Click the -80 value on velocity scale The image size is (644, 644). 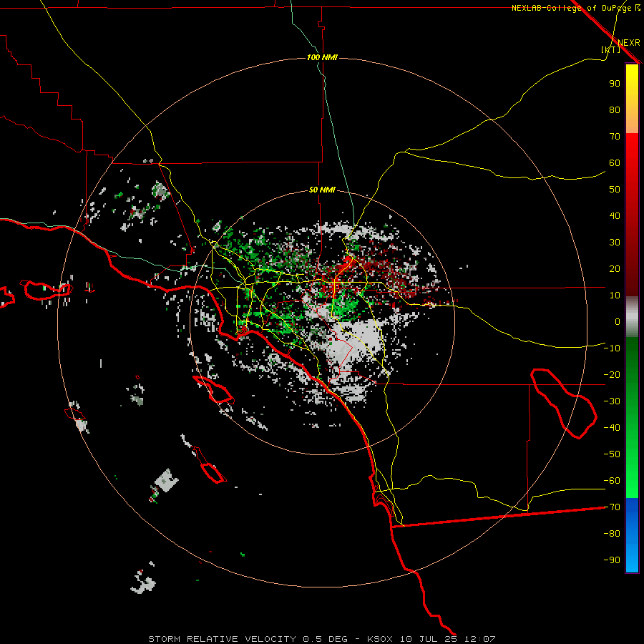612,534
